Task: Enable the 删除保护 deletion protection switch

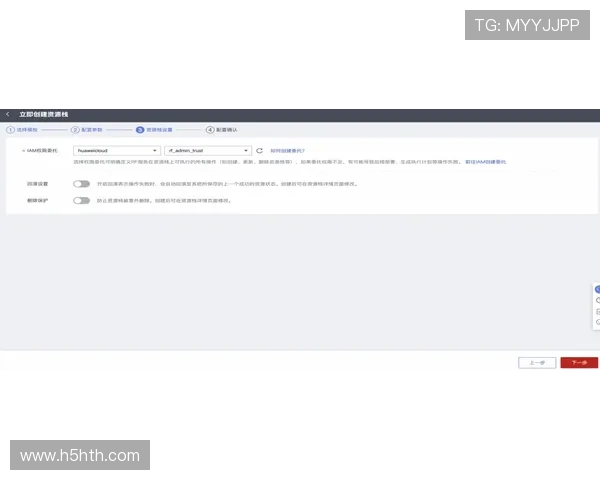Action: [82, 201]
